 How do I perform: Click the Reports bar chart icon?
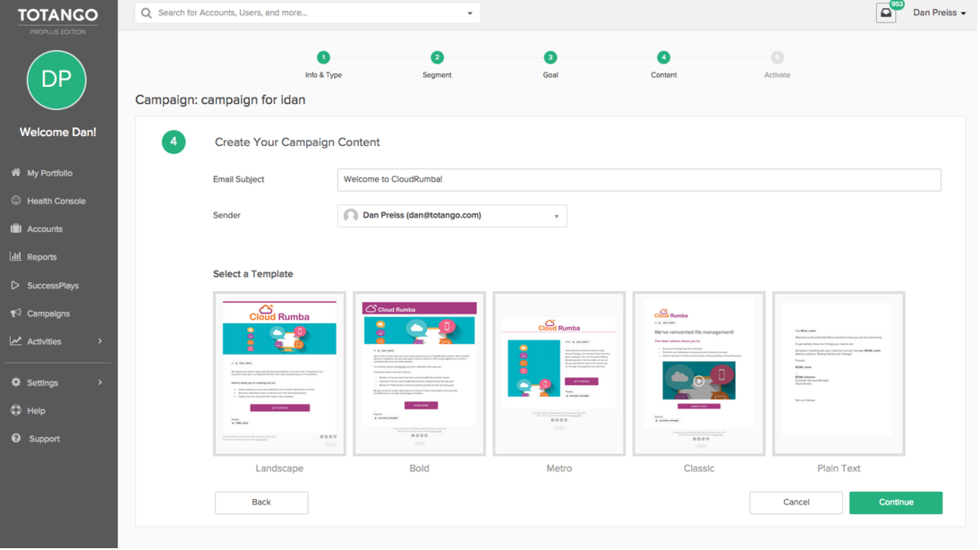click(x=15, y=256)
